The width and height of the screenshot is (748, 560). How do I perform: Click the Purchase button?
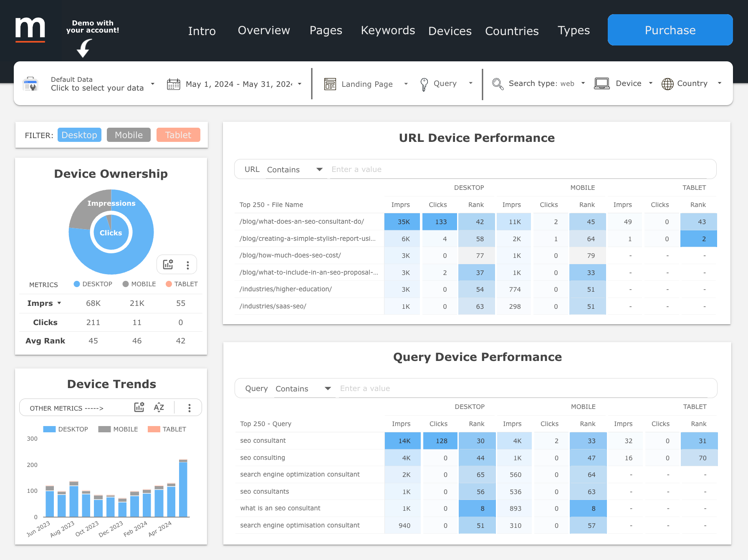670,30
